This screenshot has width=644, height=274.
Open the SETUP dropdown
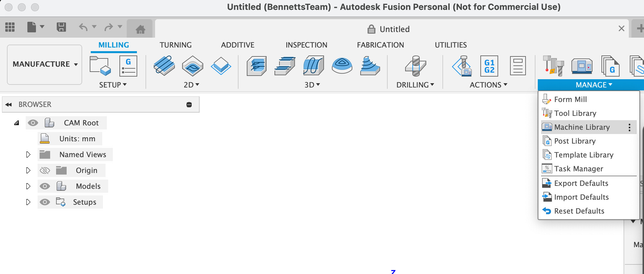tap(113, 85)
